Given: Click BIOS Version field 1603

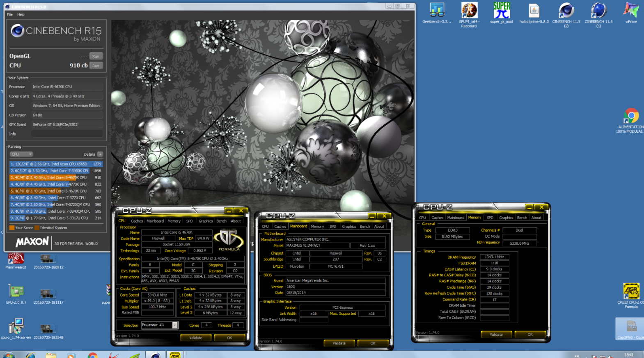Looking at the screenshot, I should click(x=335, y=287).
